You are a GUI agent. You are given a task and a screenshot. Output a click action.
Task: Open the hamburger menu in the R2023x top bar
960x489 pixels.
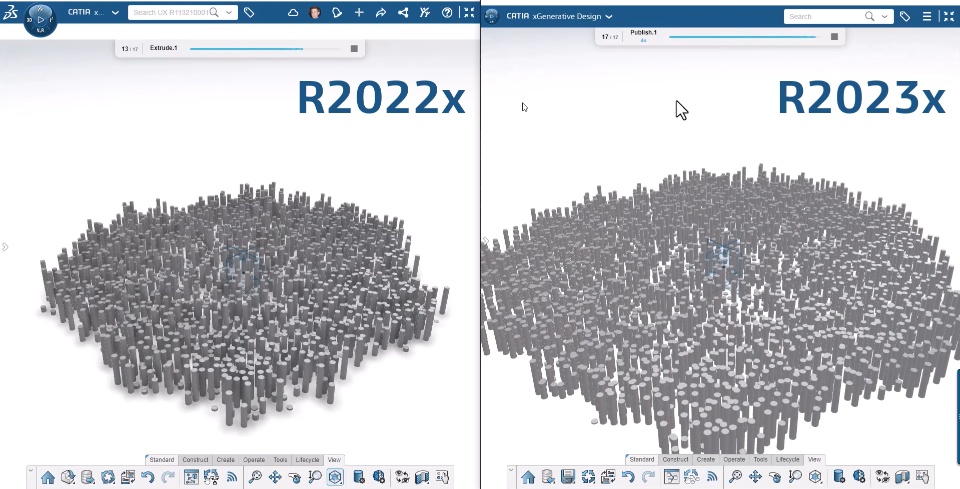tap(927, 17)
